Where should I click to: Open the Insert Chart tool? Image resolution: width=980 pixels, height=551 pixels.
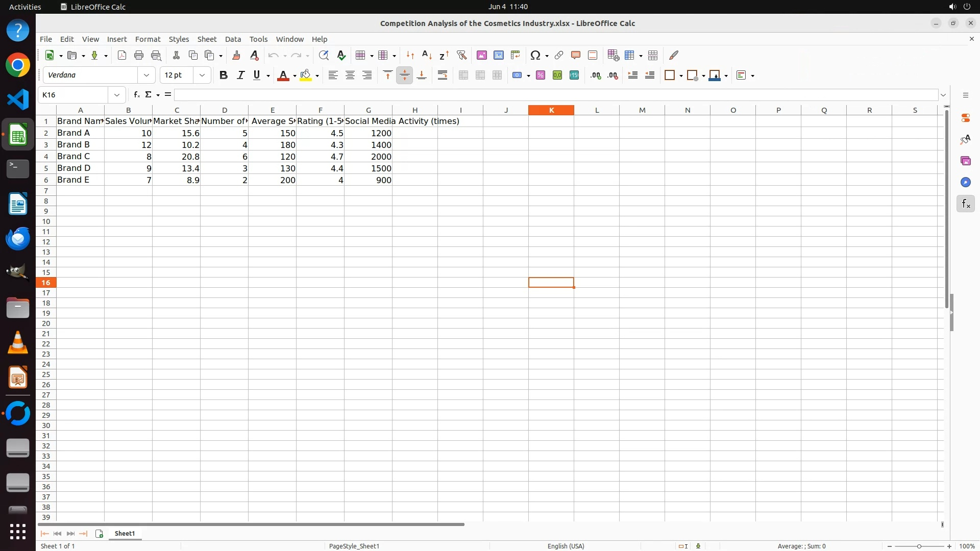[x=499, y=56]
